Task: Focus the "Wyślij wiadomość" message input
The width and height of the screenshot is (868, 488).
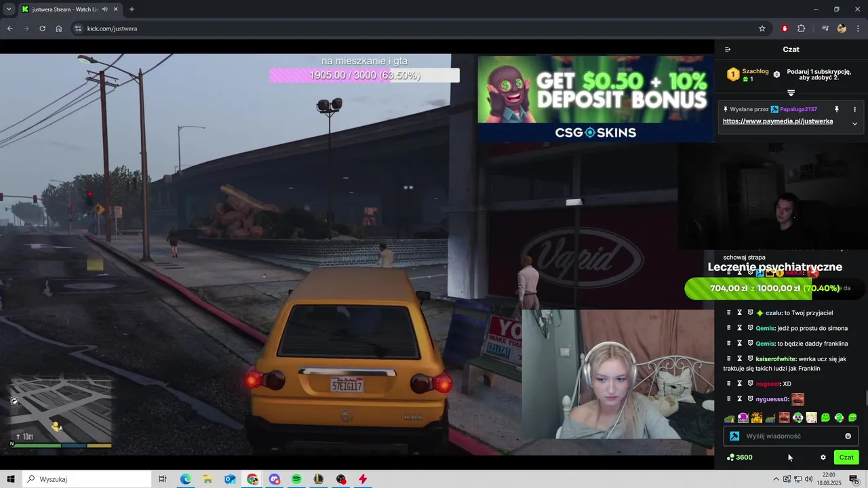Action: point(792,436)
